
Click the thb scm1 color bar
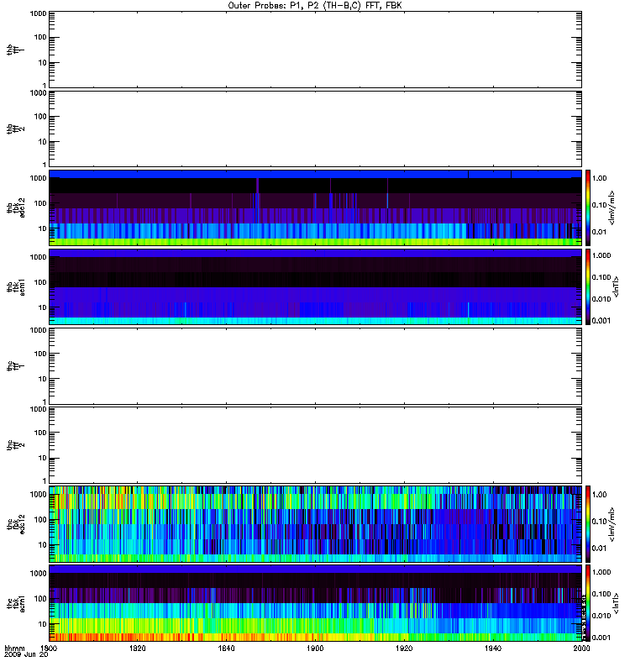[x=588, y=286]
